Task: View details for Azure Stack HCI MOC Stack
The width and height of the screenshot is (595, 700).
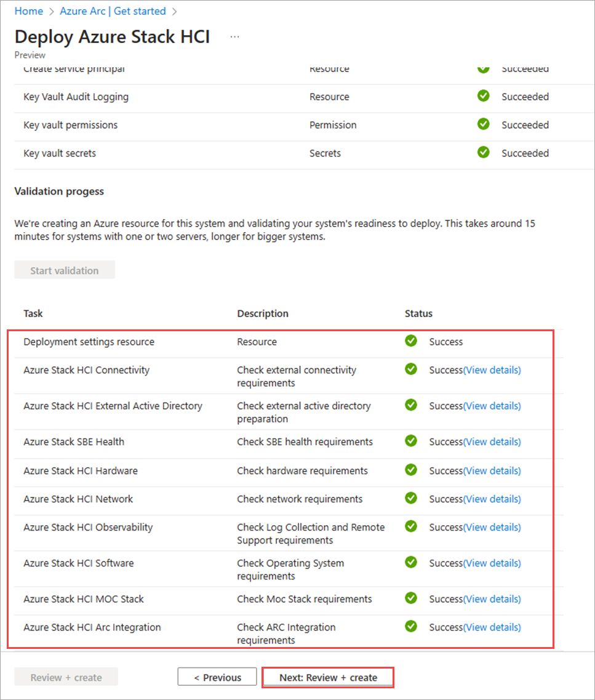Action: click(492, 599)
